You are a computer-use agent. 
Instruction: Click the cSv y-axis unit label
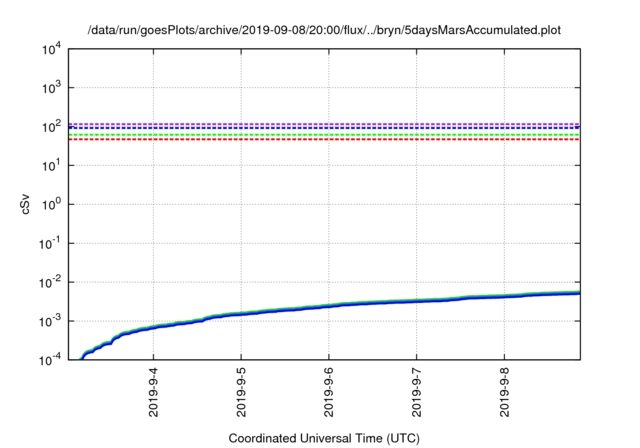coord(25,204)
